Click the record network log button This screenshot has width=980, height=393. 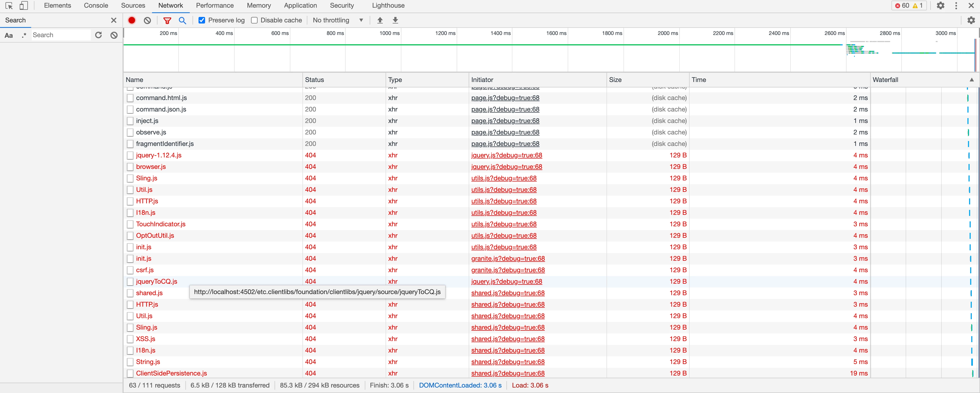point(132,20)
